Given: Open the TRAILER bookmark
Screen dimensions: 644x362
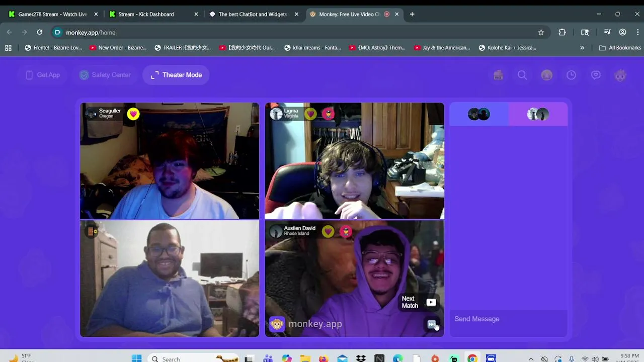Looking at the screenshot, I should pos(183,48).
